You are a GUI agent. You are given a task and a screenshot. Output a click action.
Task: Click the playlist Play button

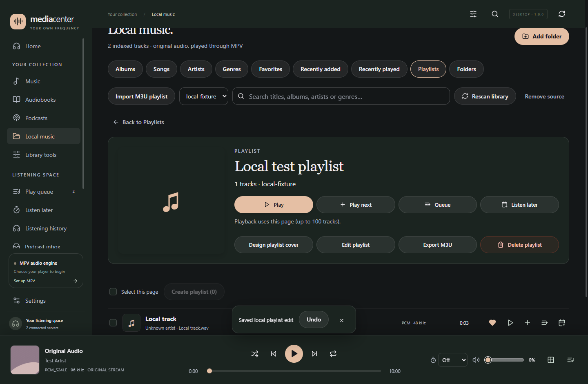pyautogui.click(x=274, y=205)
